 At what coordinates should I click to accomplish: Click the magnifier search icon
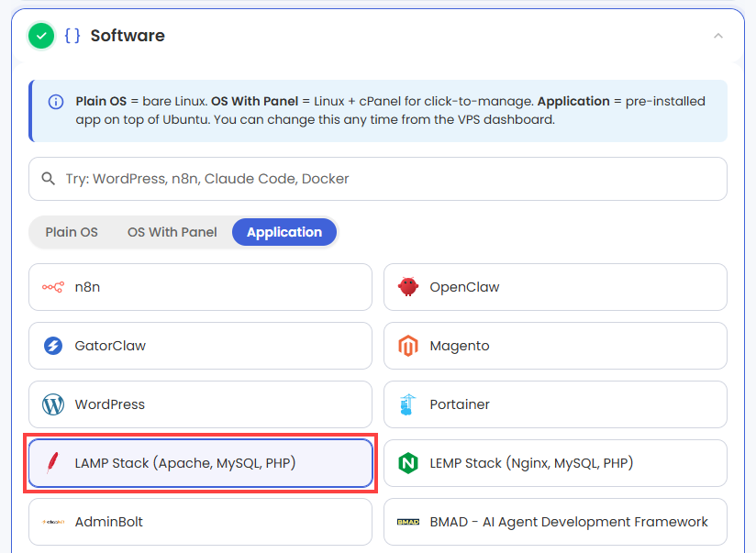coord(49,179)
